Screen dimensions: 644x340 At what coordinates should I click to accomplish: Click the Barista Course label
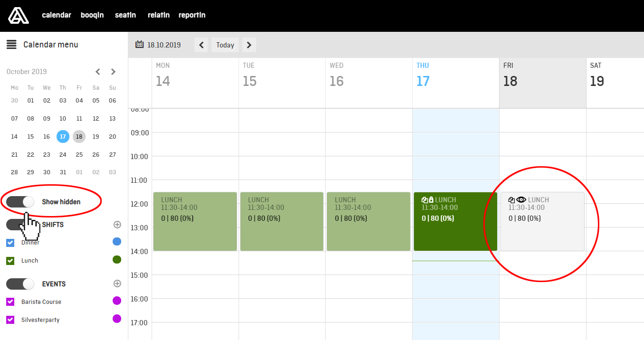pyautogui.click(x=41, y=302)
